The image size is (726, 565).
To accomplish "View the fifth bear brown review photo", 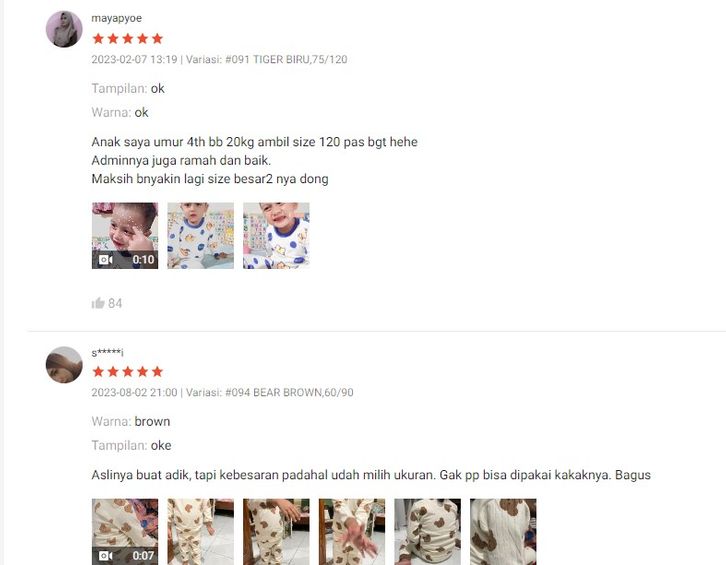I will click(x=427, y=532).
